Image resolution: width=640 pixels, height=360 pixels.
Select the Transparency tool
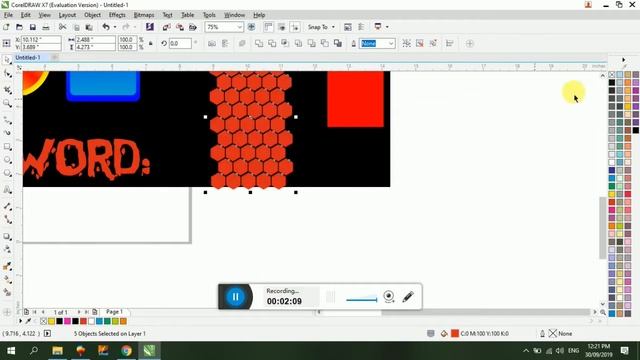(x=7, y=249)
